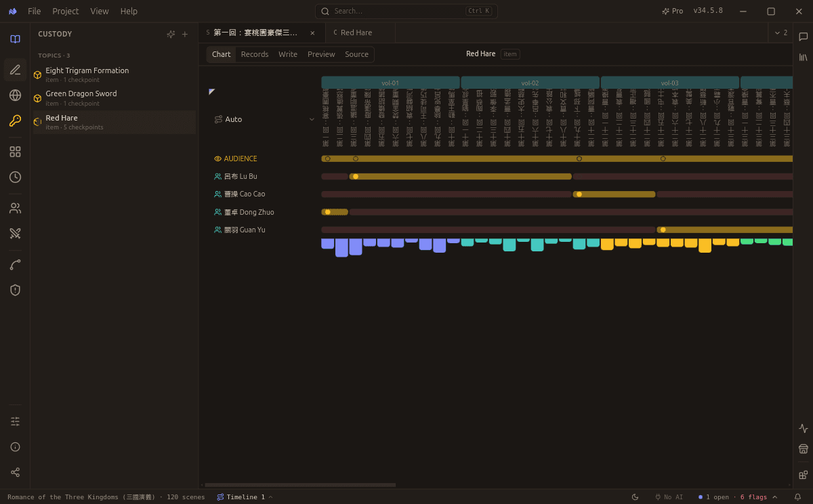Screen dimensions: 813x504
Task: Expand the Auto layout dropdown
Action: pos(265,119)
